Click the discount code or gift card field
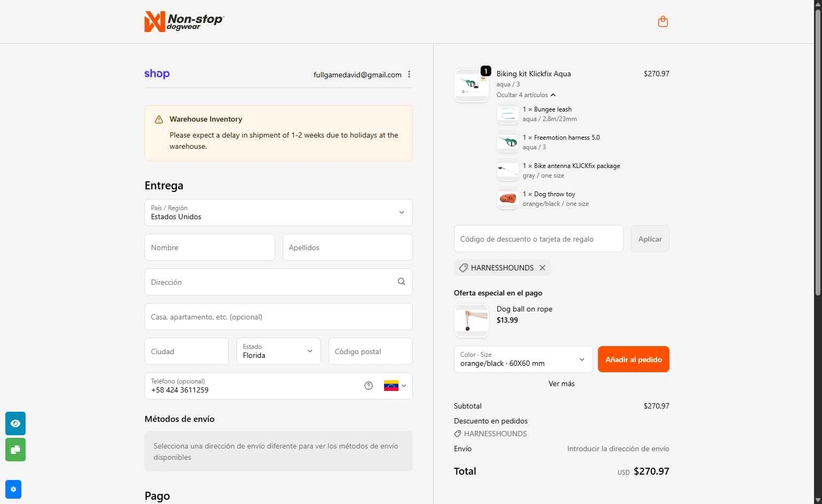 tap(539, 239)
